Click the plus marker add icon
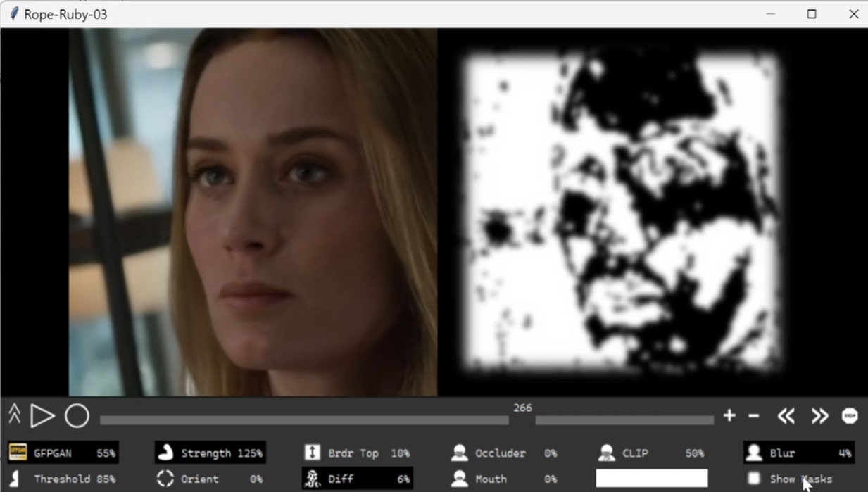868x492 pixels. tap(729, 415)
